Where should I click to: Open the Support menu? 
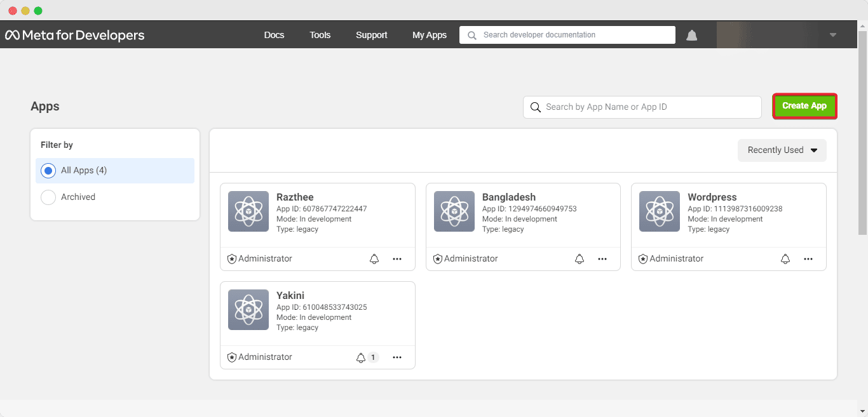(372, 36)
